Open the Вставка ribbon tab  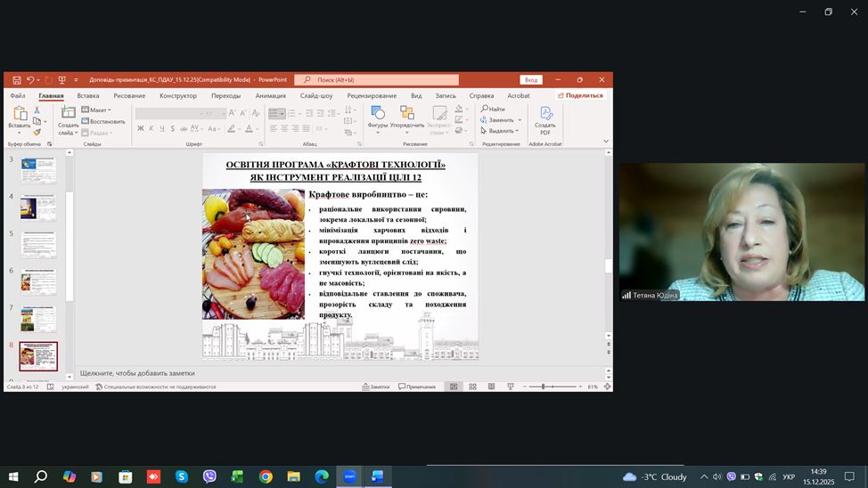pos(88,95)
